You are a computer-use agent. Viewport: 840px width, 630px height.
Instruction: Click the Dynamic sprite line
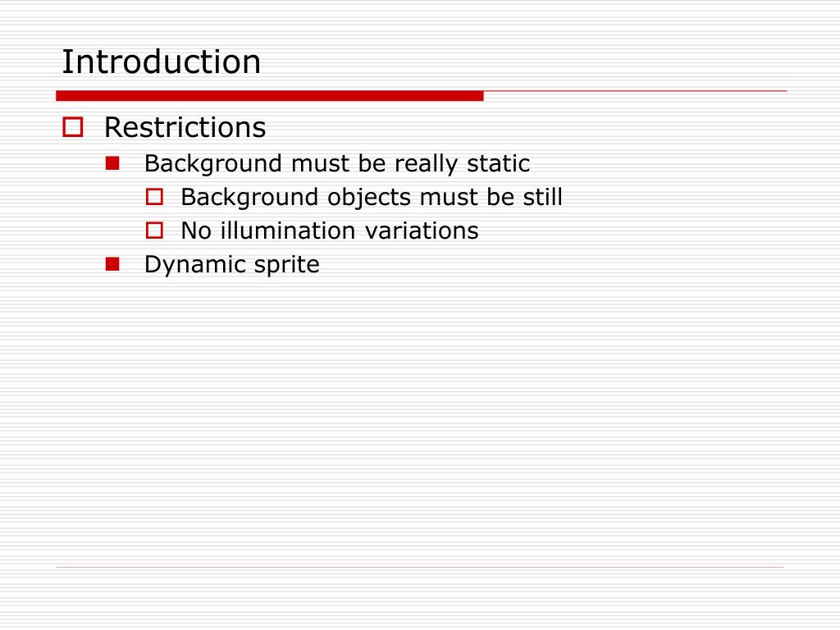231,265
